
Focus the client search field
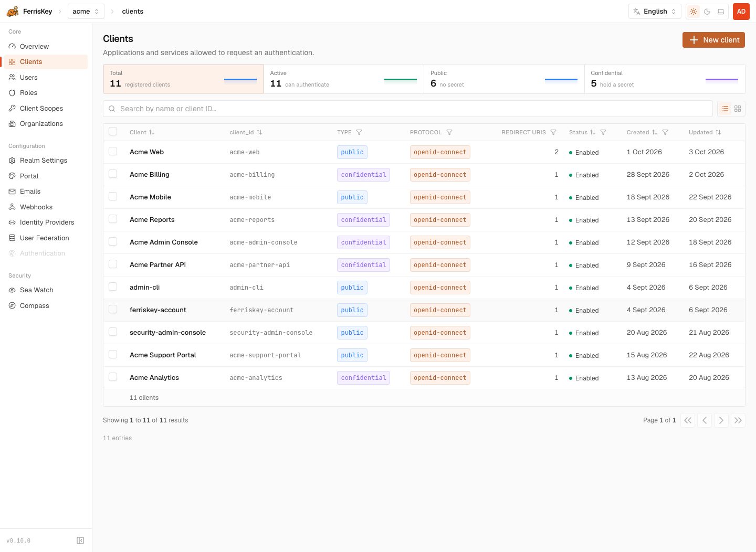pyautogui.click(x=408, y=109)
